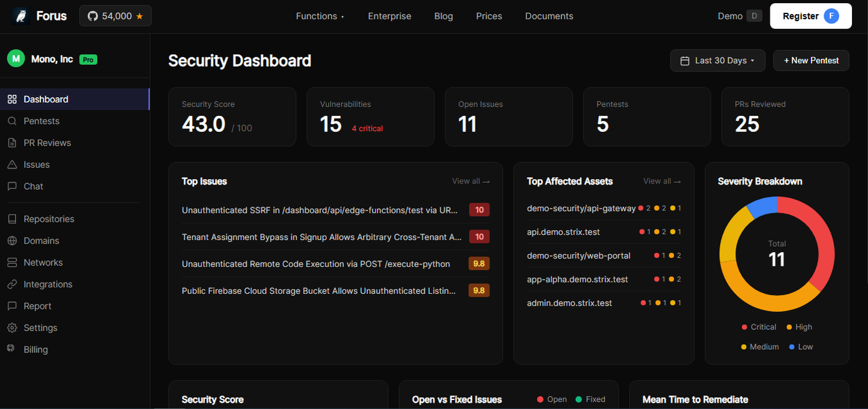868x409 pixels.
Task: Select Pentests in the sidebar
Action: coord(75,121)
